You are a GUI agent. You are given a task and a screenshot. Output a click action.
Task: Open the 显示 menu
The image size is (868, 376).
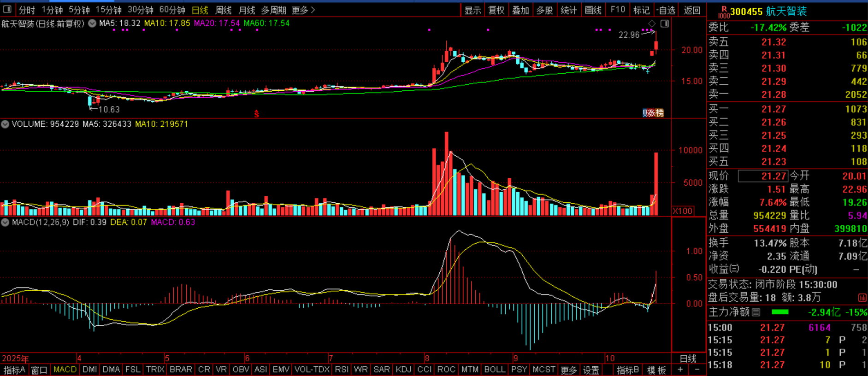[472, 10]
